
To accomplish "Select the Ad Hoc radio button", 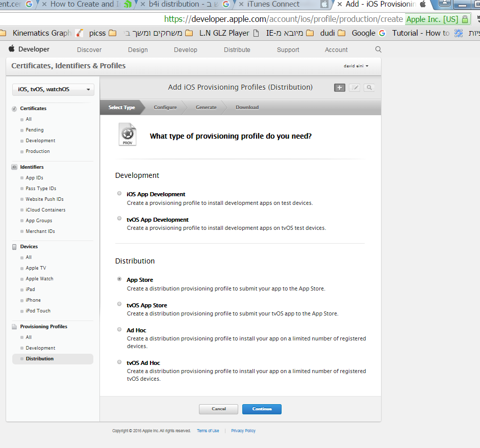I will click(119, 329).
